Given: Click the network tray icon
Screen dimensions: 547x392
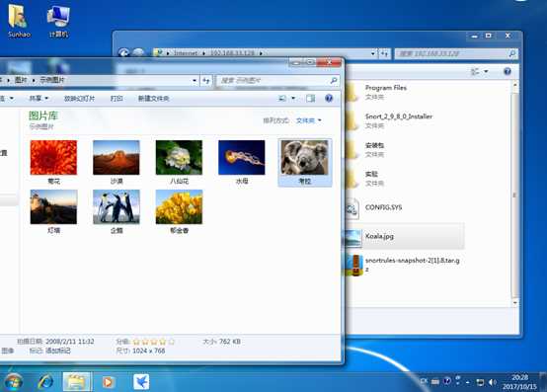Looking at the screenshot, I should pos(480,382).
